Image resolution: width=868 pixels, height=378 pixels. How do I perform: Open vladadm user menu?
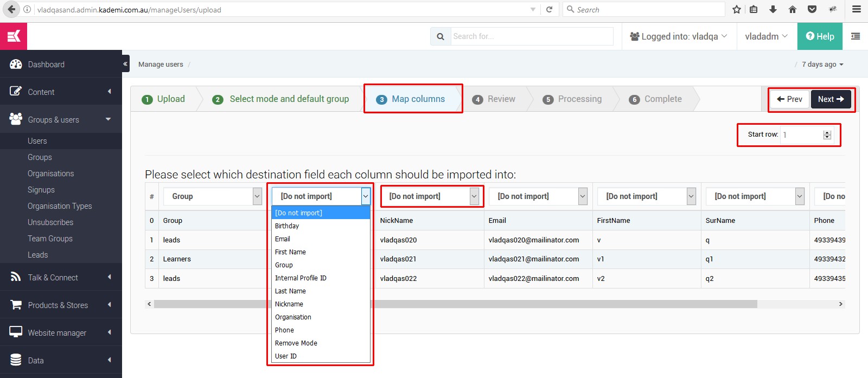pos(766,36)
